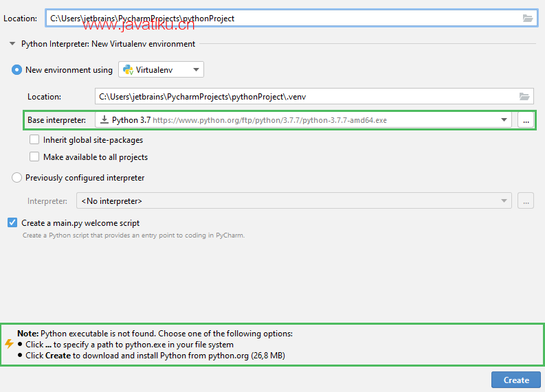Uncheck Create a main.py welcome script
Image resolution: width=545 pixels, height=392 pixels.
pos(12,222)
